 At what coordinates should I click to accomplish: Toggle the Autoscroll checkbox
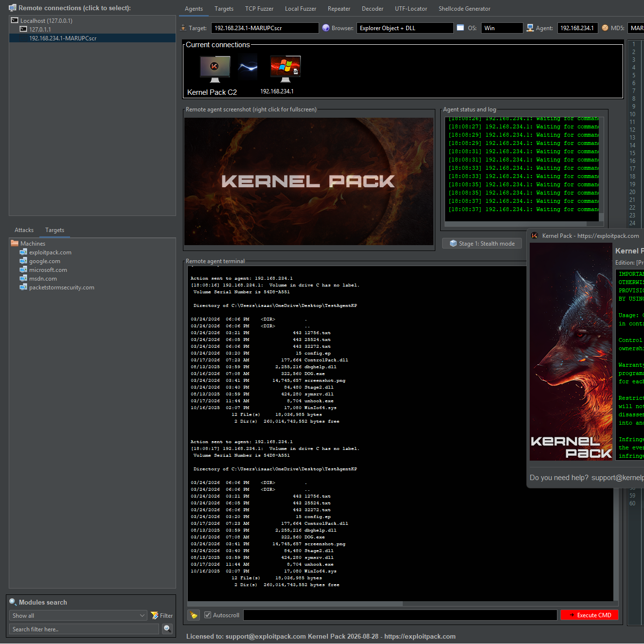pos(208,615)
